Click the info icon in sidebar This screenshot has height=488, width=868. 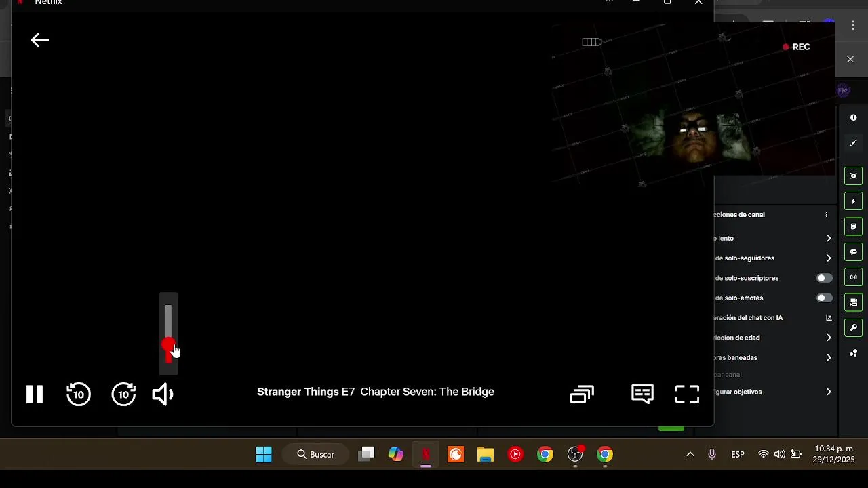pos(854,118)
